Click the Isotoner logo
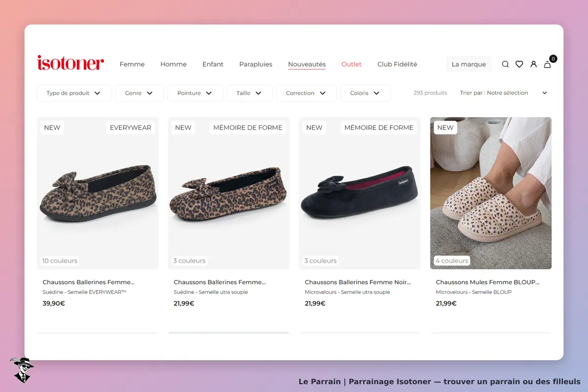588x392 pixels. click(x=71, y=63)
